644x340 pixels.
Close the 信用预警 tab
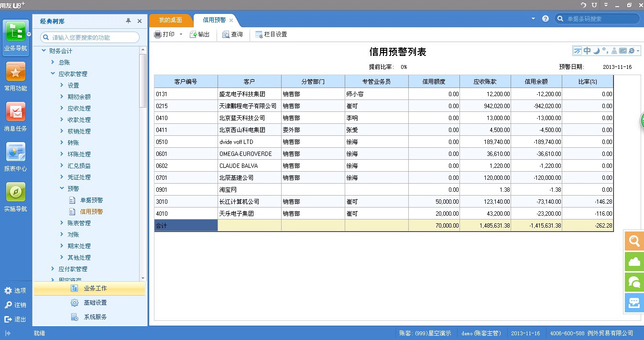(231, 20)
